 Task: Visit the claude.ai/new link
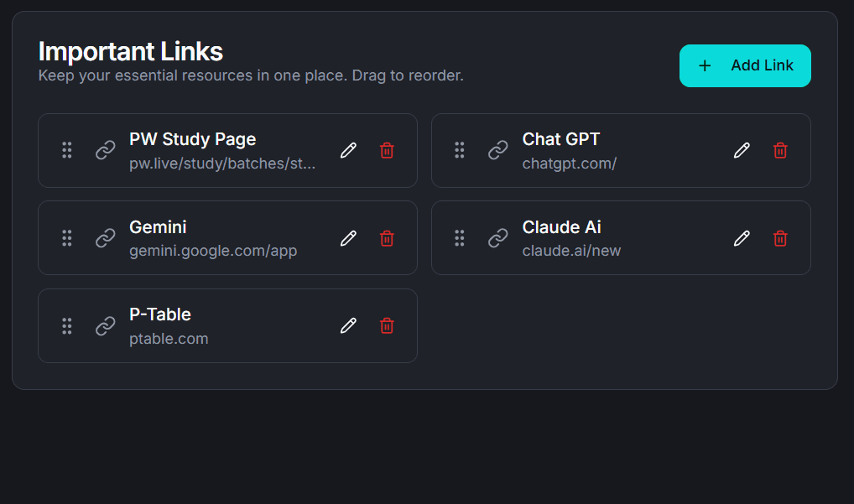pyautogui.click(x=571, y=251)
